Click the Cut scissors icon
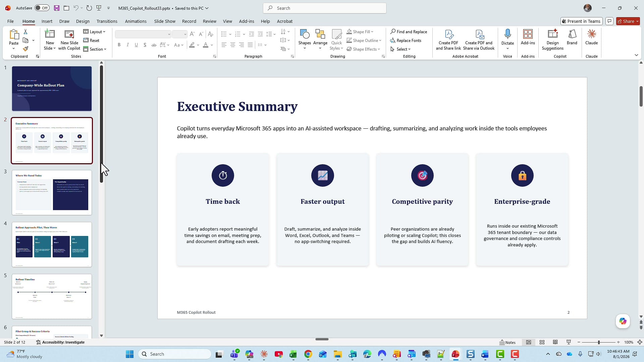This screenshot has height=362, width=644. (x=25, y=32)
